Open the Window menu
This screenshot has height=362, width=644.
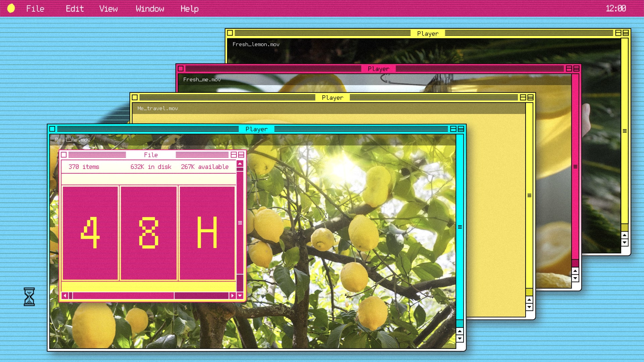[x=150, y=9]
